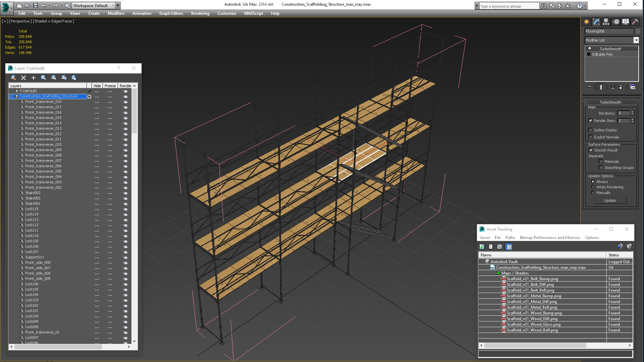644x362 pixels.
Task: Click Shaded + Edged Faces viewport label
Action: tap(53, 21)
